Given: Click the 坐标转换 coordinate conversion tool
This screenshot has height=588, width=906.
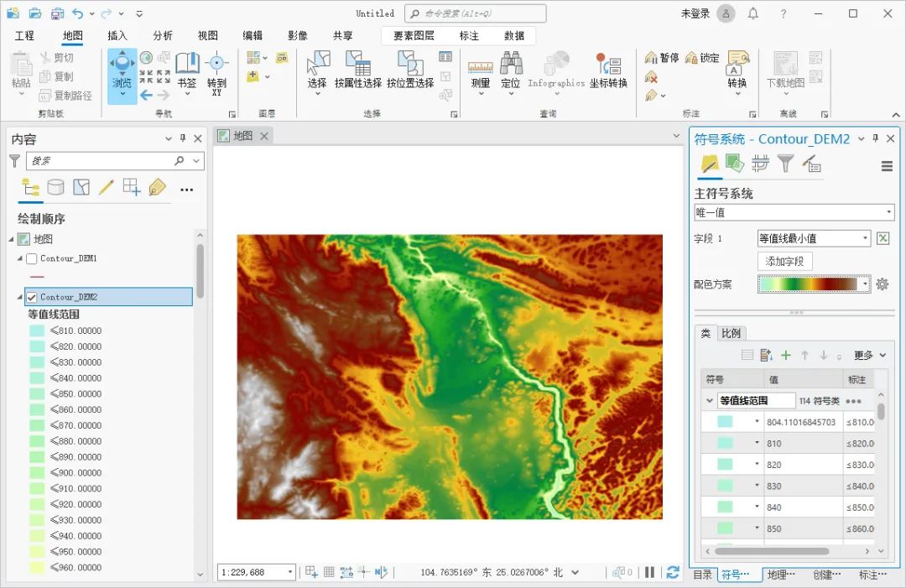Looking at the screenshot, I should [608, 70].
